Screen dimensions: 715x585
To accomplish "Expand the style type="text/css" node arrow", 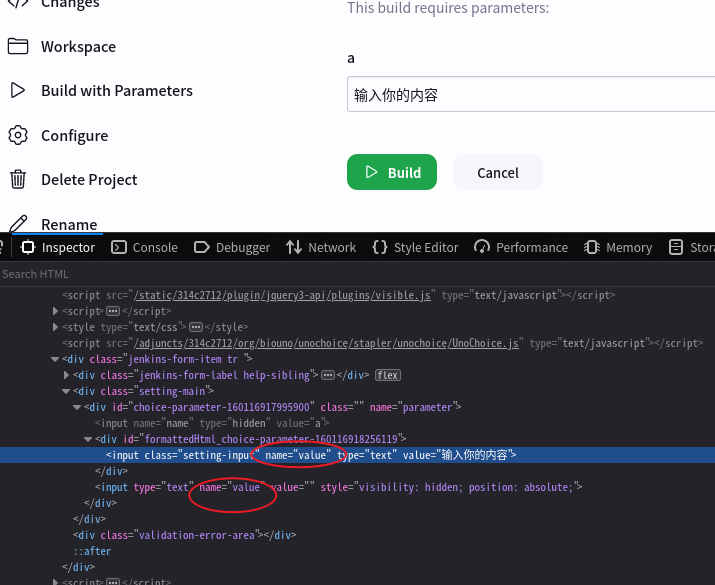I will click(x=55, y=327).
